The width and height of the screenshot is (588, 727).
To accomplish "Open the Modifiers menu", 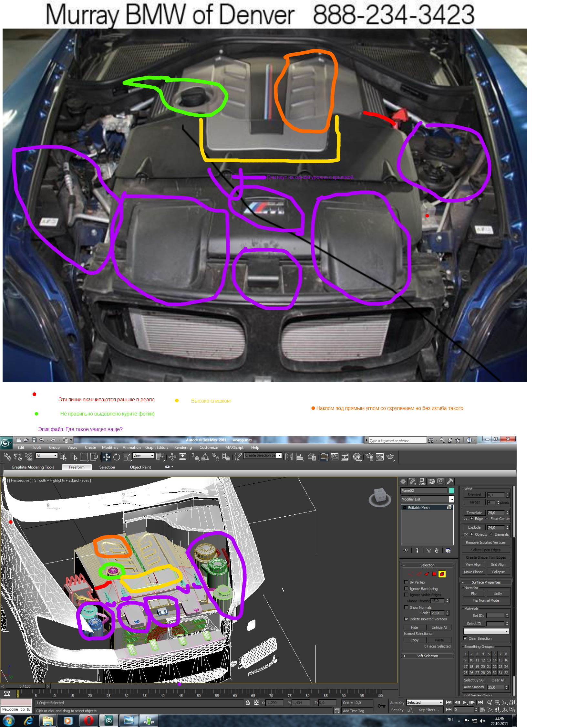I will tap(110, 448).
